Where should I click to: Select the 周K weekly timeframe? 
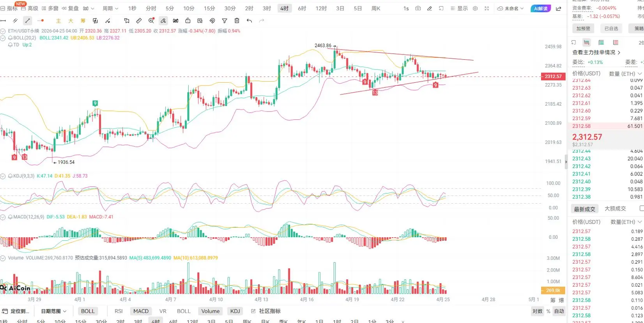point(376,8)
